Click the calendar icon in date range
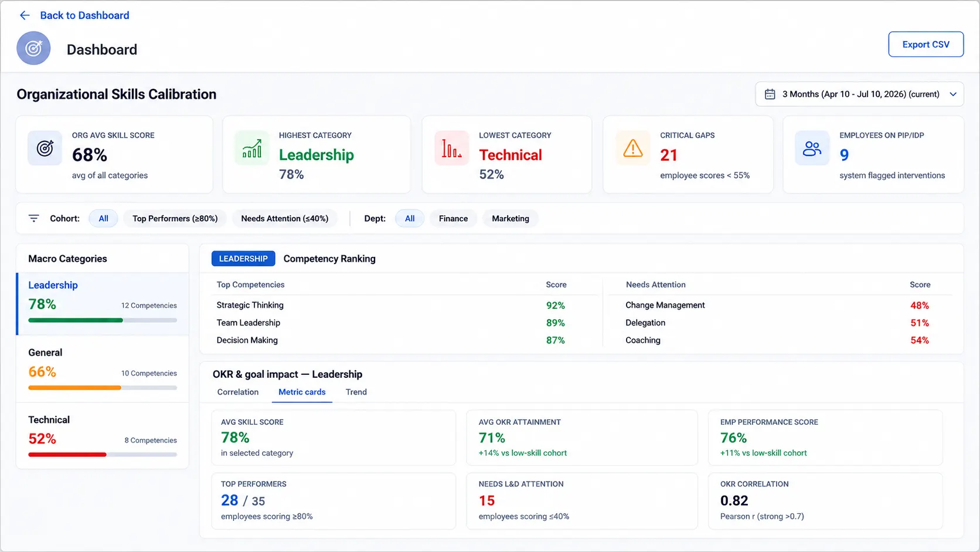Viewport: 980px width, 552px height. coord(770,94)
